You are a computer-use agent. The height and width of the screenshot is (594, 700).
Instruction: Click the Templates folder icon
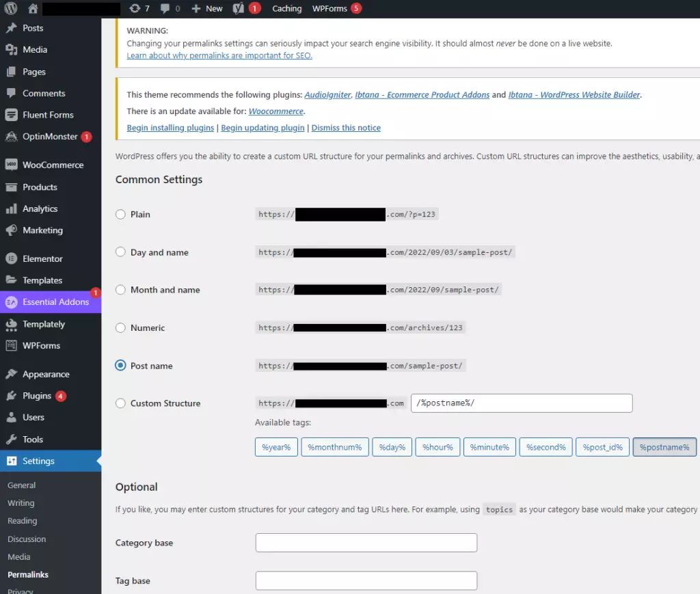tap(11, 280)
